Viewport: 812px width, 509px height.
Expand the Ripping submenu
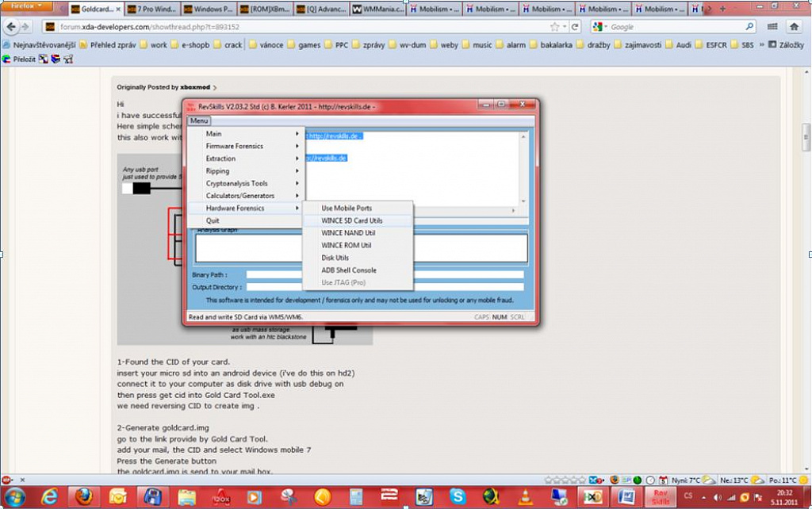(x=244, y=171)
